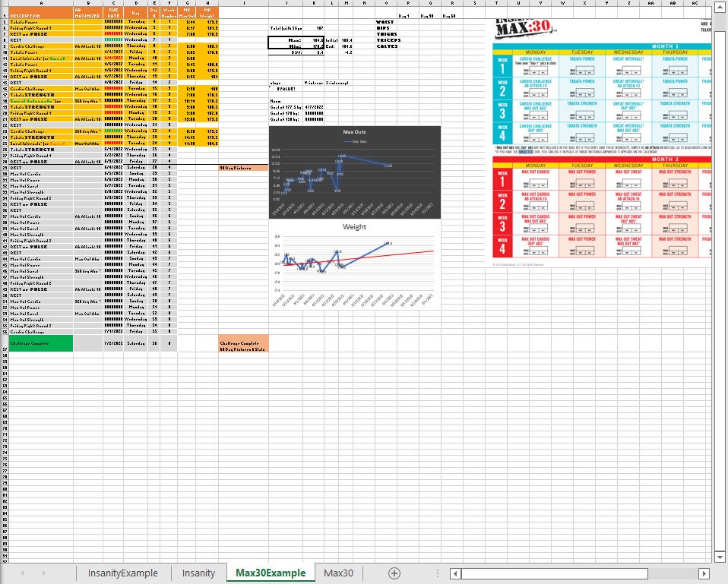Switch to the Insanity sheet tab

click(x=198, y=573)
